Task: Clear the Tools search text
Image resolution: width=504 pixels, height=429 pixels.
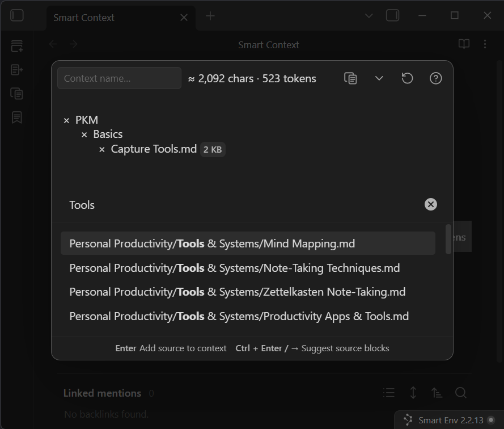Action: point(431,204)
